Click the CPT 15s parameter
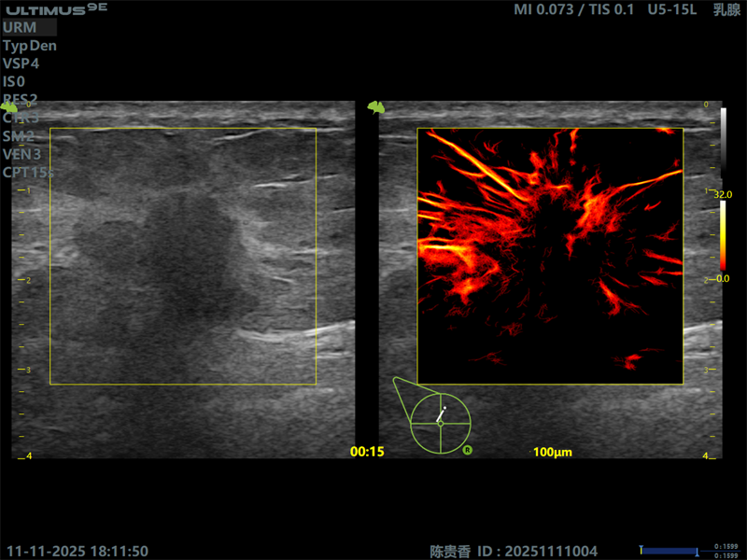This screenshot has width=747, height=560. coord(28,173)
